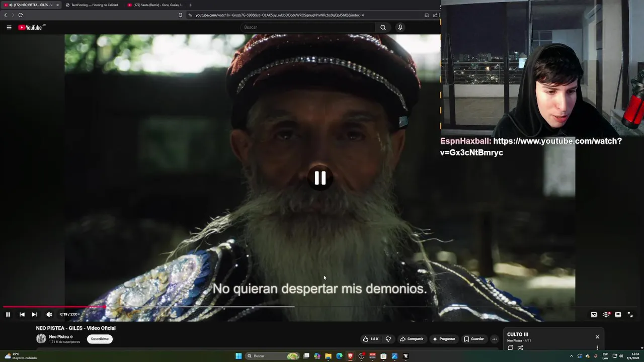Screen dimensions: 644x362
Task: Close the NEO PISTEA tab
Action: [57, 5]
